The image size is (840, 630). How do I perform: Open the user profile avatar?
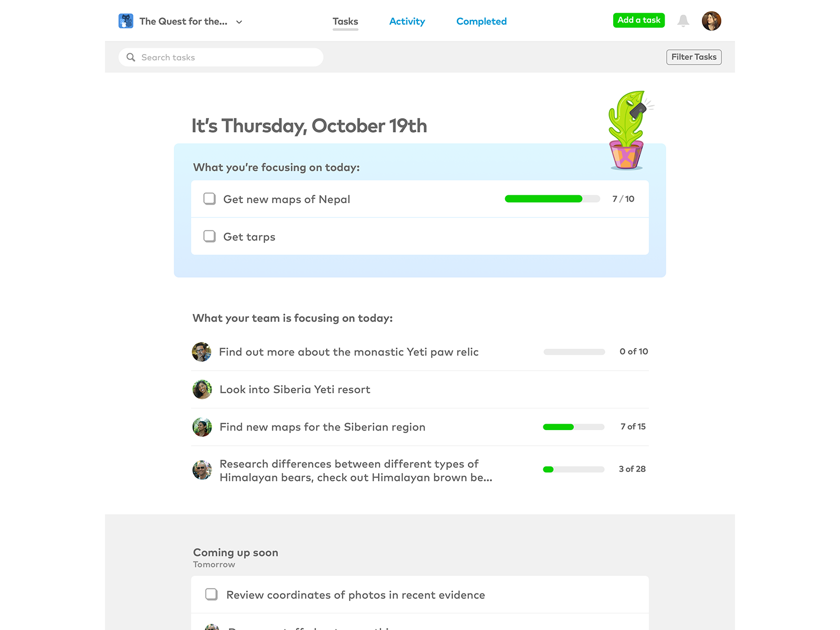coord(711,21)
